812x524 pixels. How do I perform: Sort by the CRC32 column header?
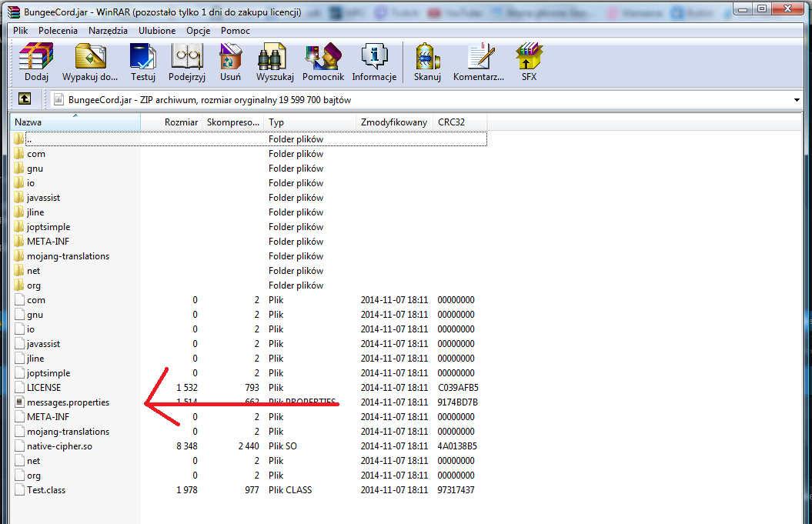(x=459, y=122)
